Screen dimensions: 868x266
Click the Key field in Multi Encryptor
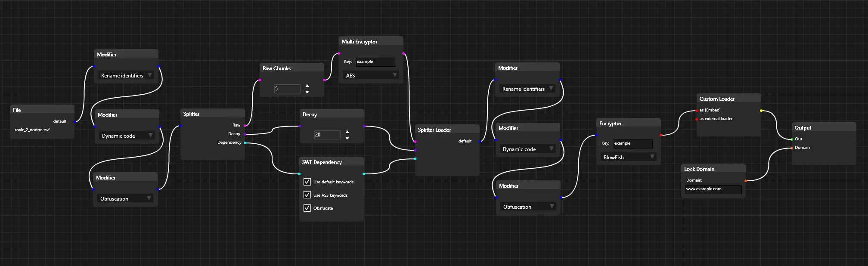[375, 62]
